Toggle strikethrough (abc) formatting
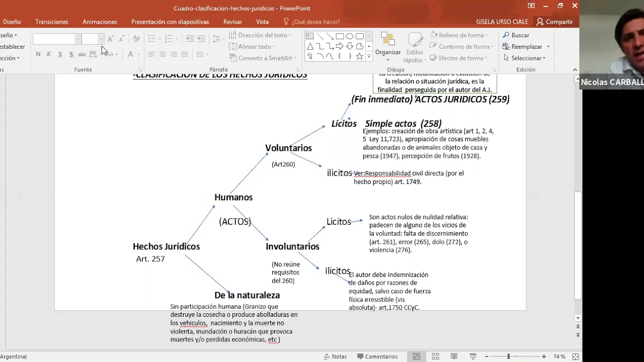 82,54
